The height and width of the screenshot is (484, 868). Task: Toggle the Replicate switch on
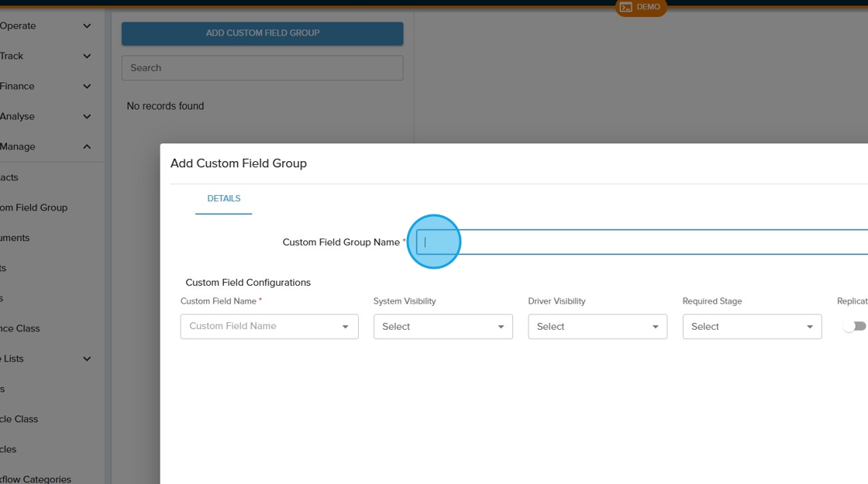(854, 327)
